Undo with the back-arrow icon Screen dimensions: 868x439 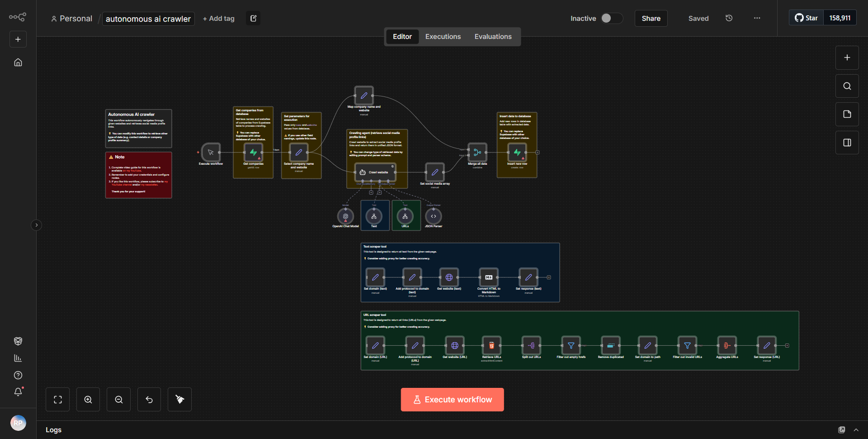coord(149,399)
